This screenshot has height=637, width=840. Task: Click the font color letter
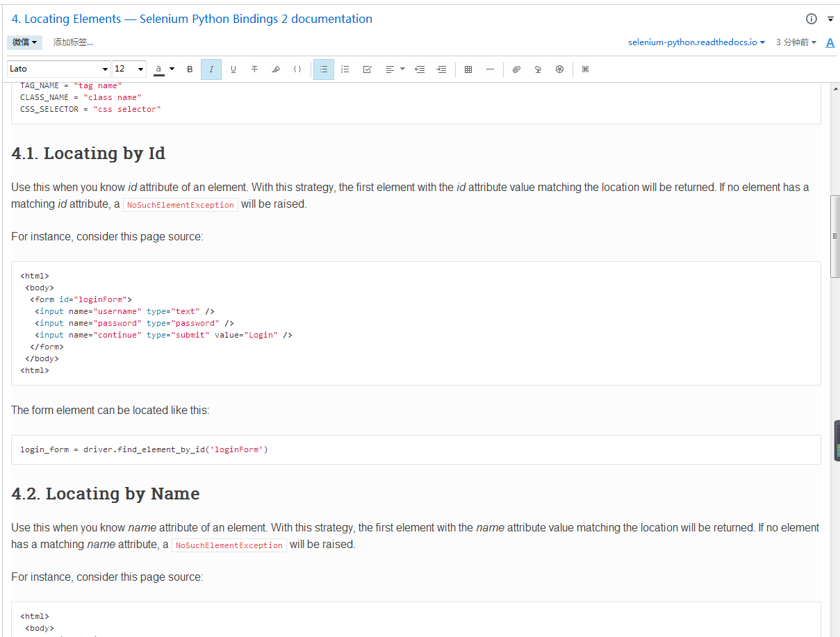[x=159, y=69]
